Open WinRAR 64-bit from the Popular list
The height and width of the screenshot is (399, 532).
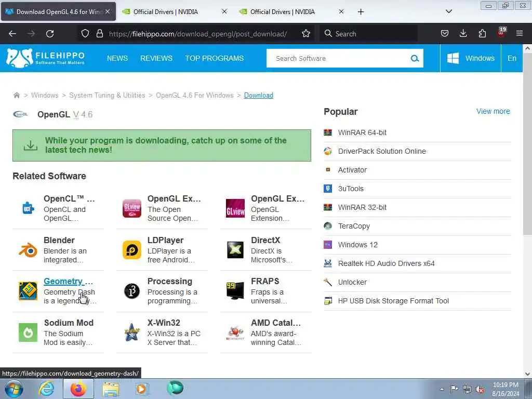362,132
